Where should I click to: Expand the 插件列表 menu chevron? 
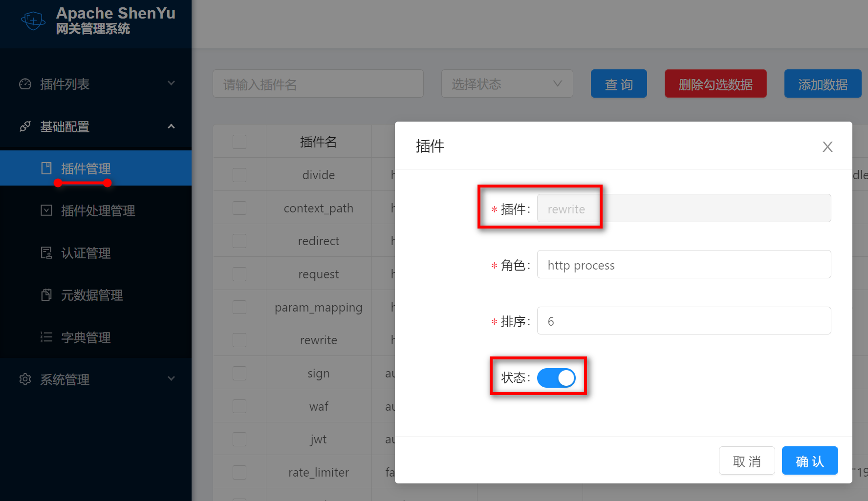click(x=171, y=83)
